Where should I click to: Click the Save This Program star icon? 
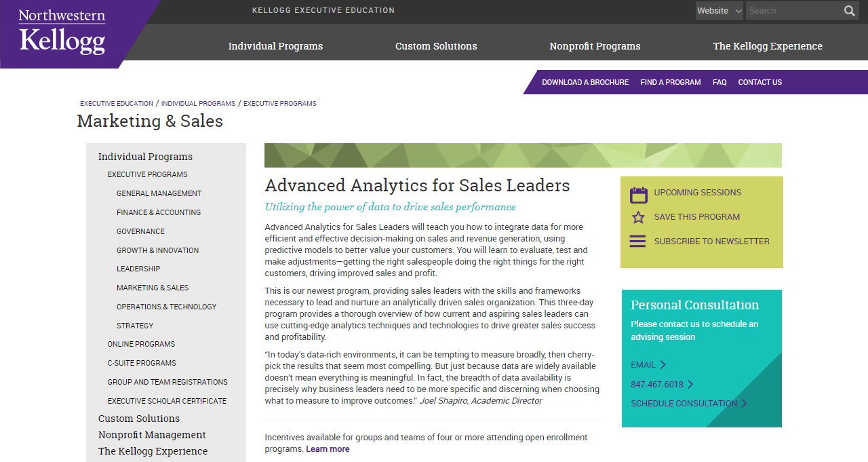pyautogui.click(x=638, y=217)
